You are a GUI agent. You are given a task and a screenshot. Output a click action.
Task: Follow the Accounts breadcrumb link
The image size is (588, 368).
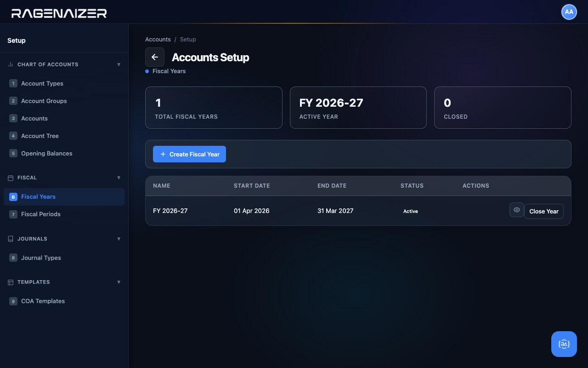pos(158,40)
